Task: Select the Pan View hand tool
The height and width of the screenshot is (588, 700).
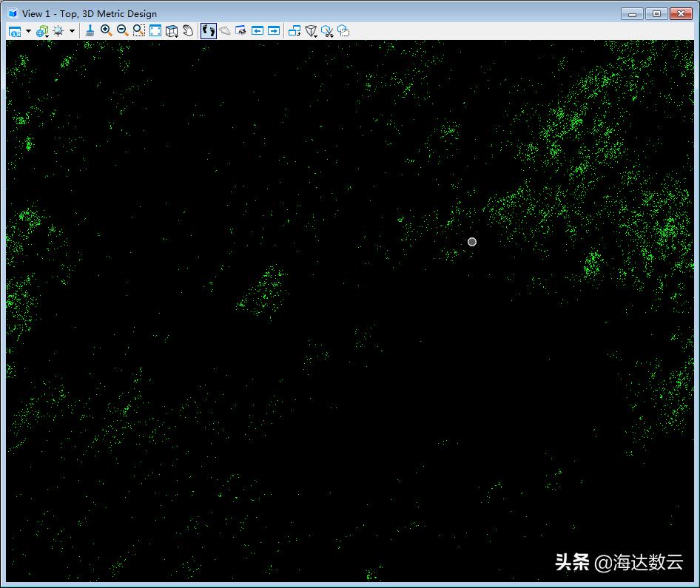Action: tap(189, 31)
